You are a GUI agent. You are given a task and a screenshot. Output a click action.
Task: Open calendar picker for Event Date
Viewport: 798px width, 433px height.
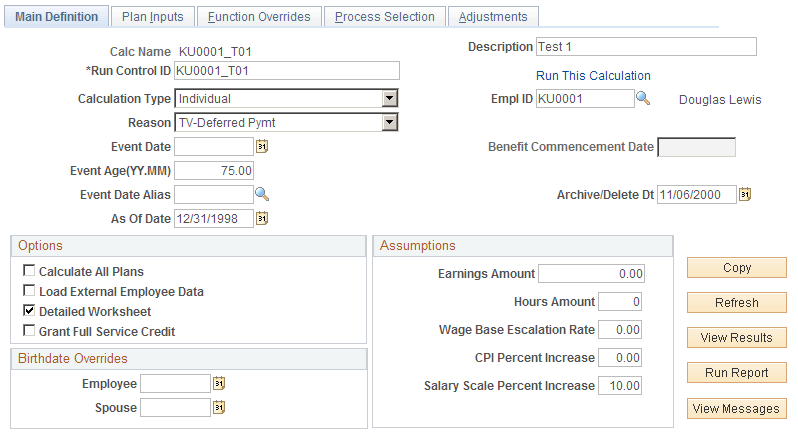pyautogui.click(x=262, y=147)
